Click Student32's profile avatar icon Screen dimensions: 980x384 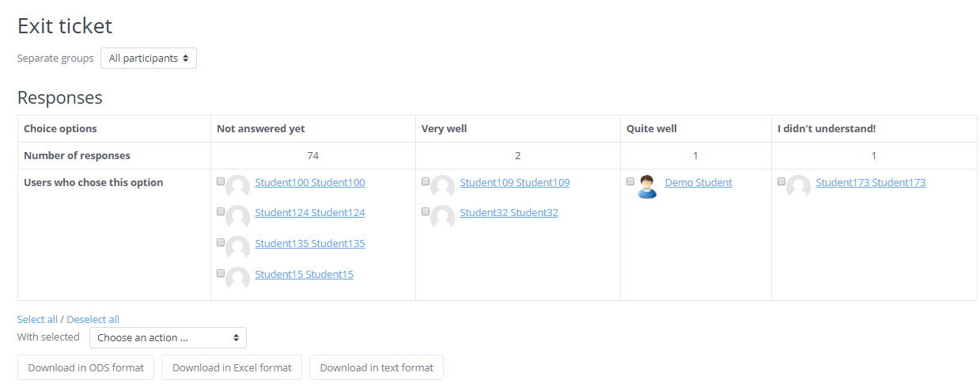click(442, 217)
